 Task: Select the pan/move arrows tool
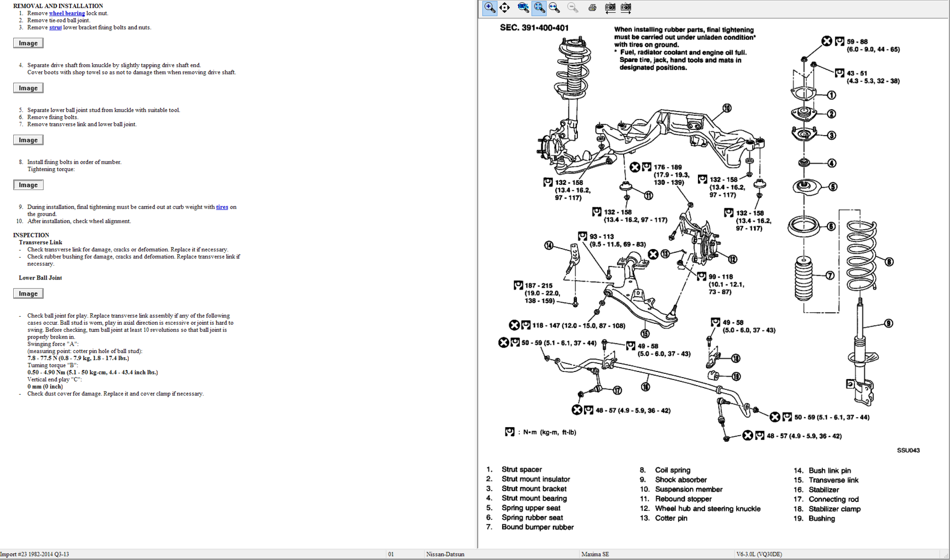click(x=505, y=8)
